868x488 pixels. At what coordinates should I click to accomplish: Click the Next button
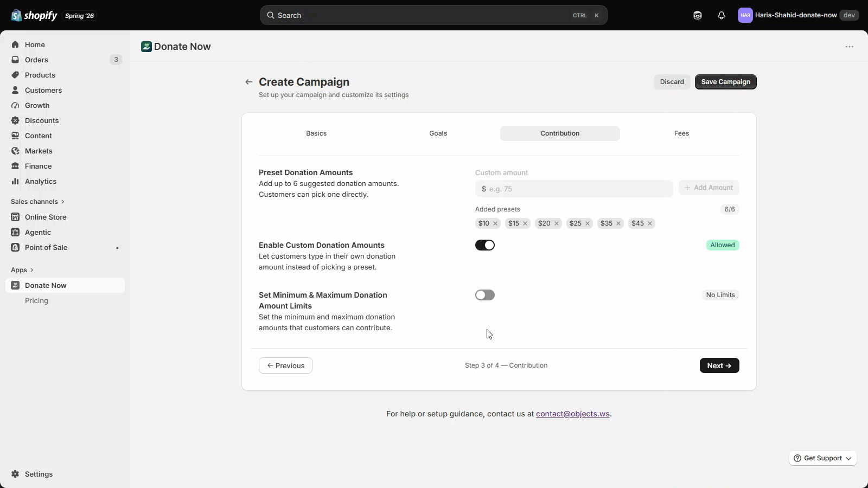coord(719,365)
